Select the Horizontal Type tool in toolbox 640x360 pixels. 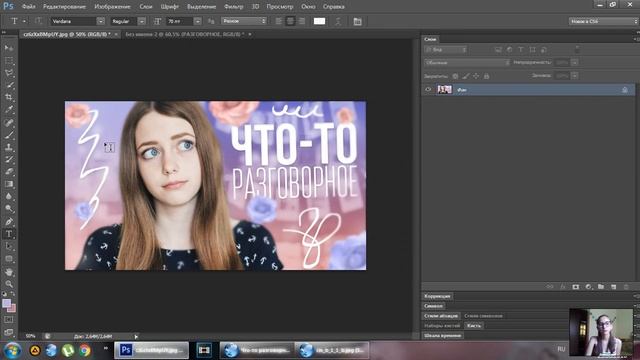9,234
